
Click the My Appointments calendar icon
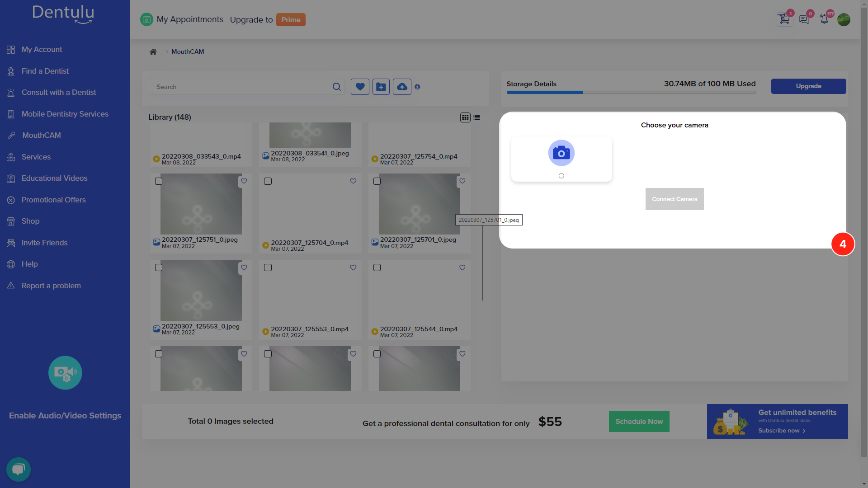tap(146, 19)
